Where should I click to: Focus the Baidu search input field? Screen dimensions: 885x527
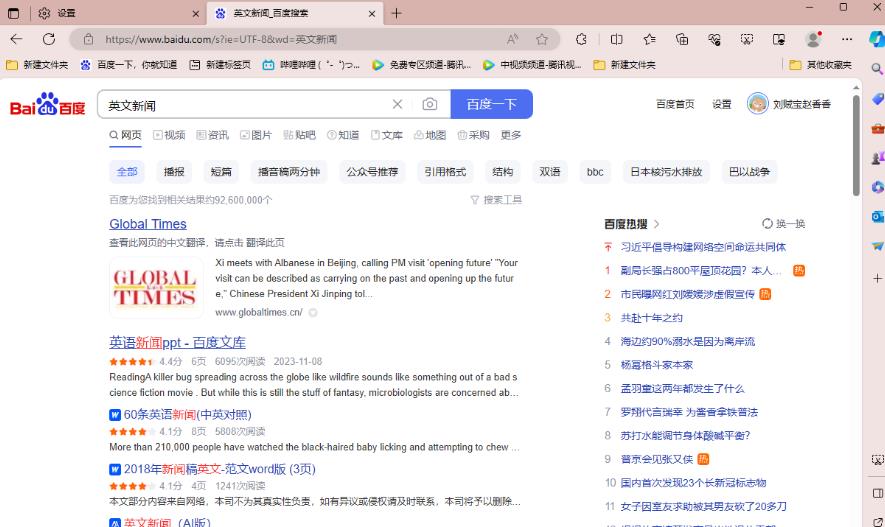(x=245, y=105)
